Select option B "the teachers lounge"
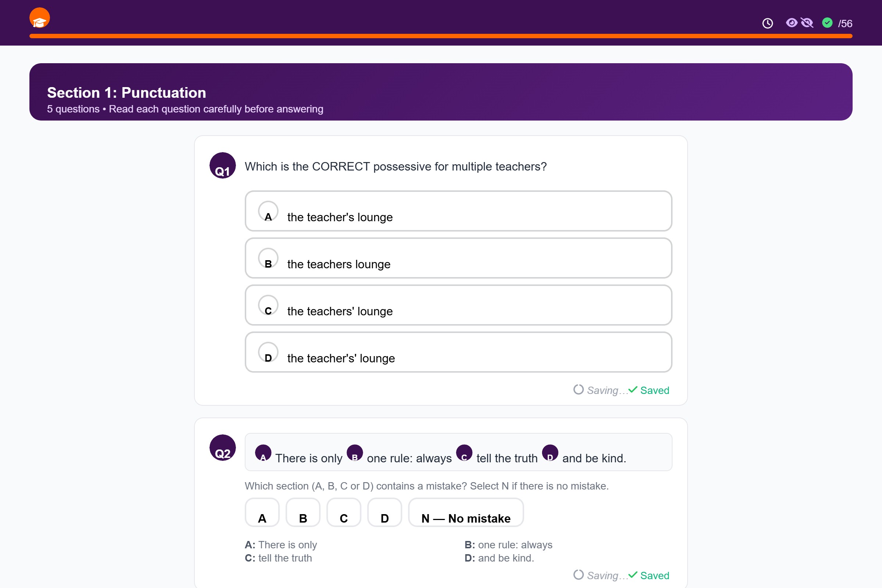882x588 pixels. tap(458, 258)
